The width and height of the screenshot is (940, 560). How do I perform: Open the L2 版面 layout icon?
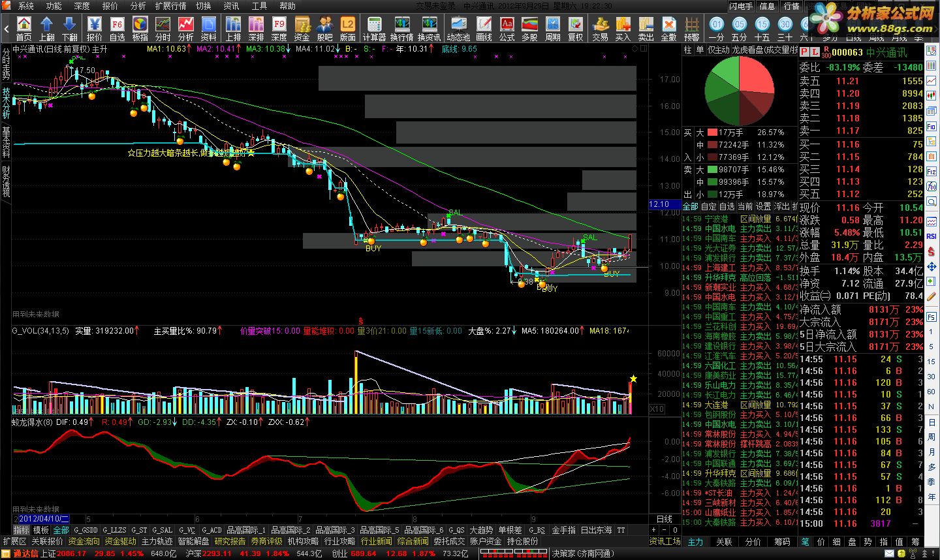click(x=347, y=29)
